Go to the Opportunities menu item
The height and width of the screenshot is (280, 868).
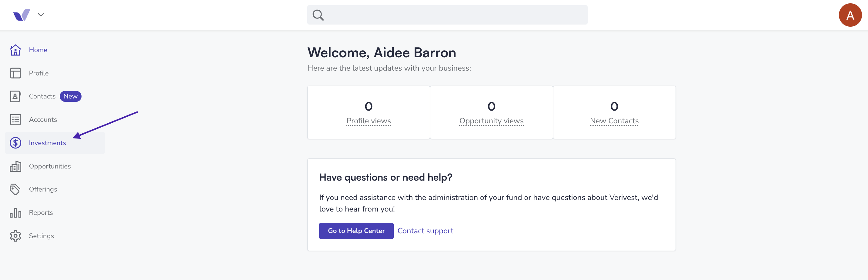click(x=50, y=166)
